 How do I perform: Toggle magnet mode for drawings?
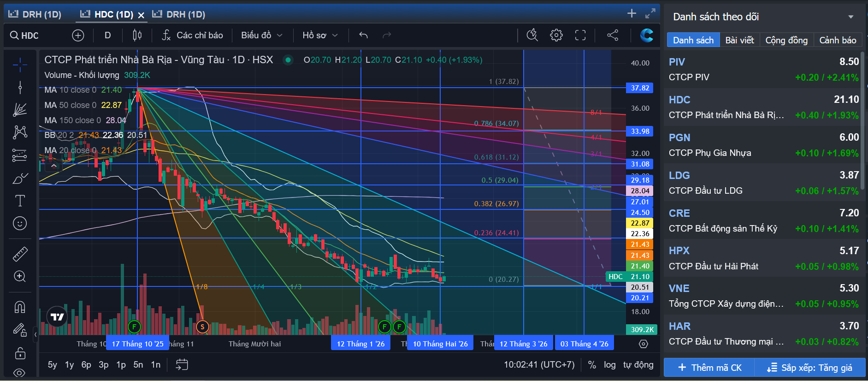[x=20, y=307]
